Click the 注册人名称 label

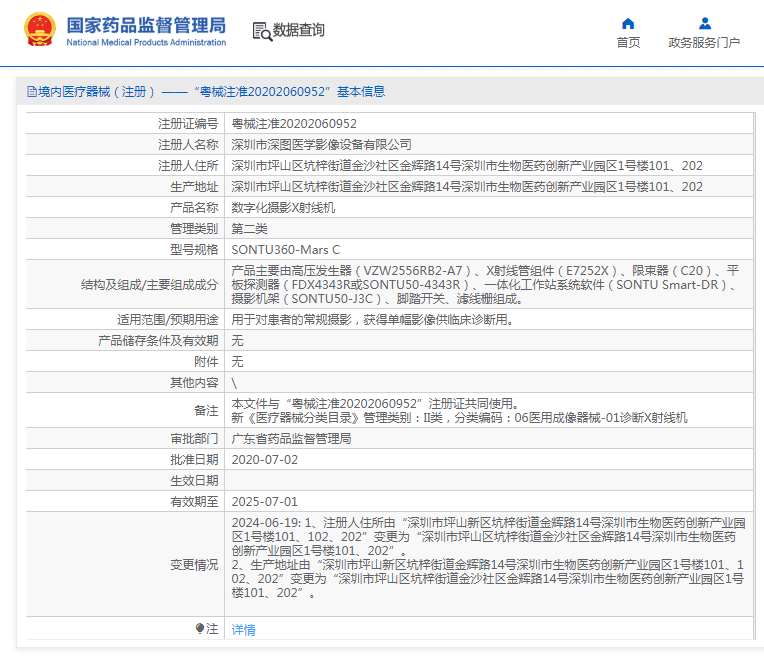coord(188,145)
